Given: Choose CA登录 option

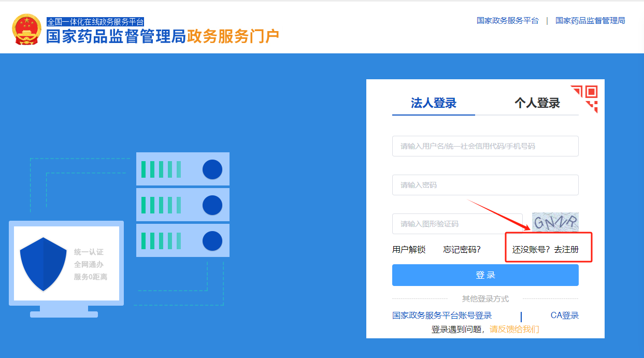Looking at the screenshot, I should coord(565,316).
